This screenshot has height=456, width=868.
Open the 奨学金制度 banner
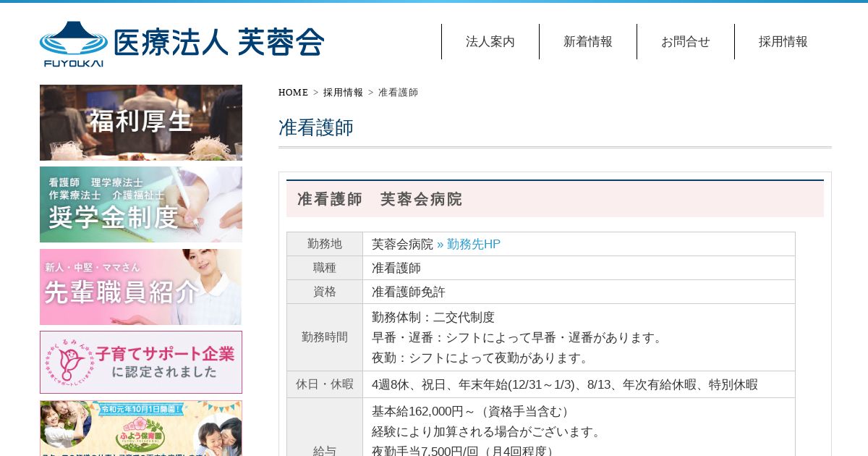tap(141, 205)
